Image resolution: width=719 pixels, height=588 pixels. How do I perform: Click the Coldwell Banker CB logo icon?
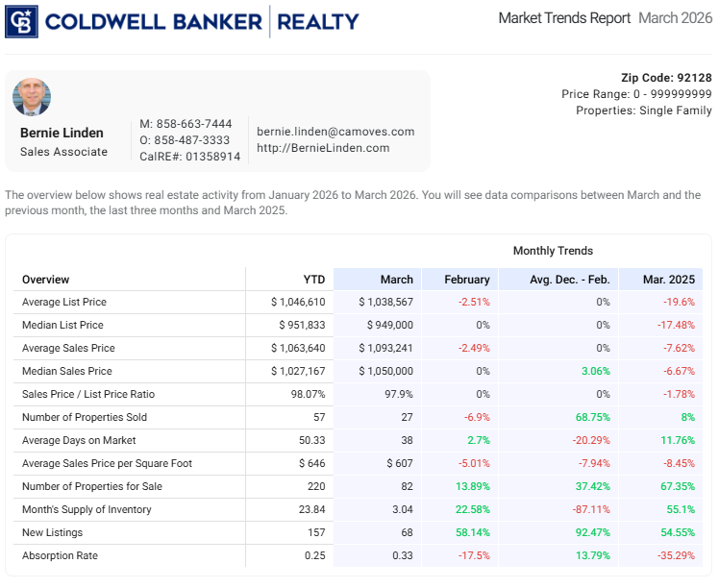[x=21, y=21]
